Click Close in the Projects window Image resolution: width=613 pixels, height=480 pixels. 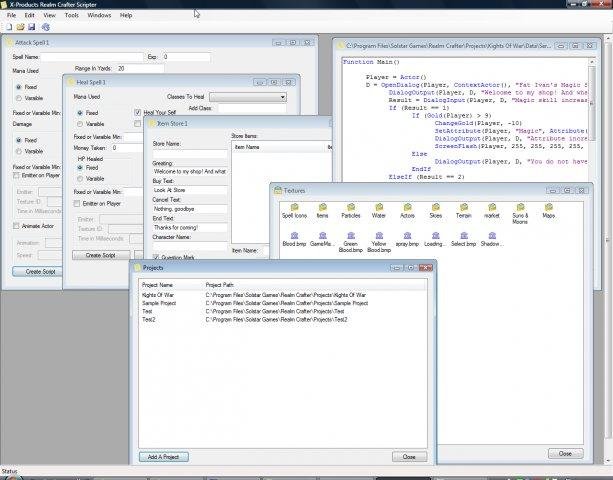tap(409, 457)
